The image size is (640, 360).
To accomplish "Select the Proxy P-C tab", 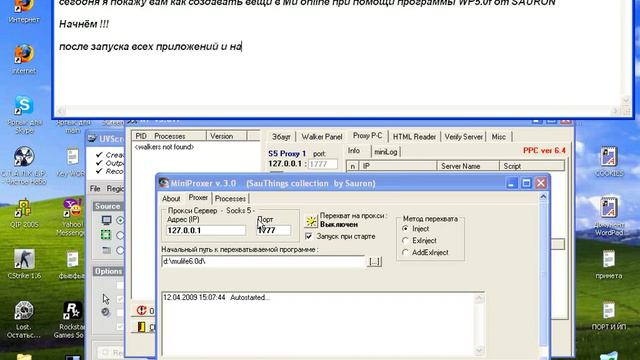I will pos(367,136).
